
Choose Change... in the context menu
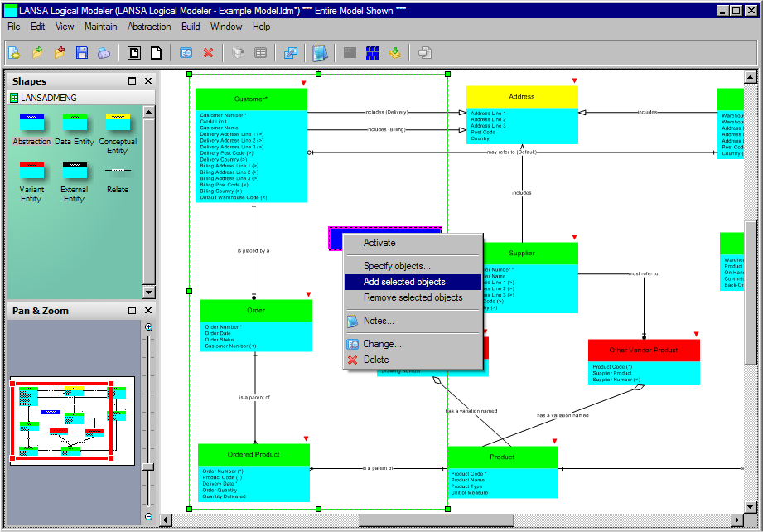click(413, 344)
